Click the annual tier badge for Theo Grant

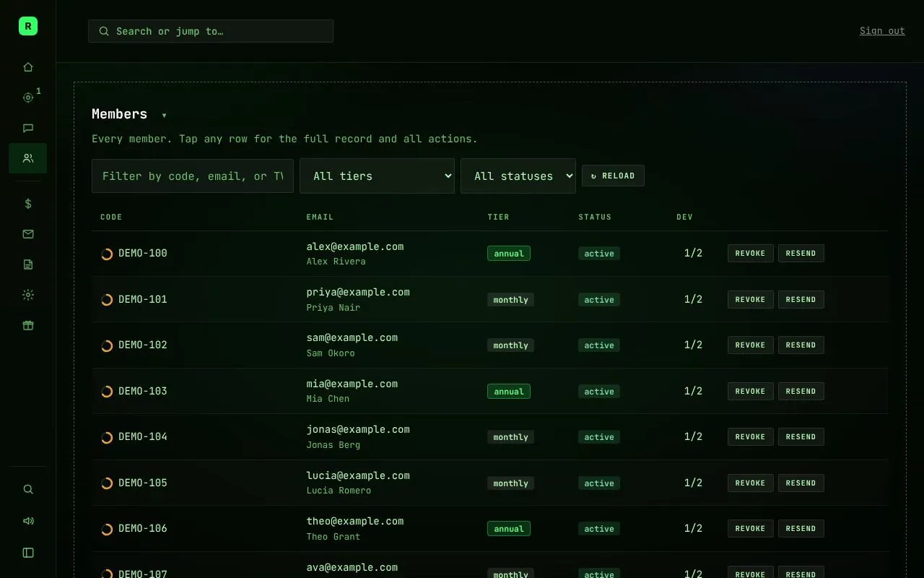(509, 529)
